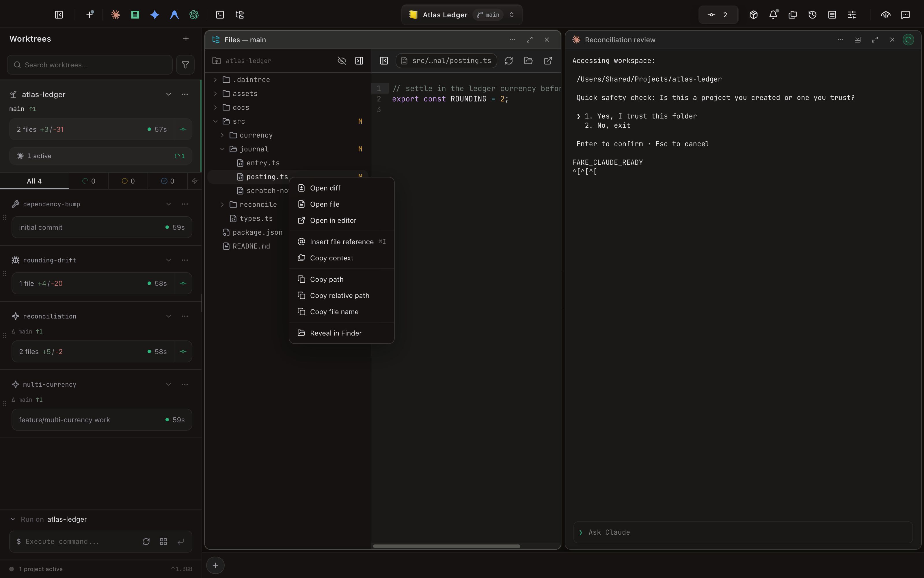Toggle the left sidebar panel icon
924x578 pixels.
coord(59,14)
